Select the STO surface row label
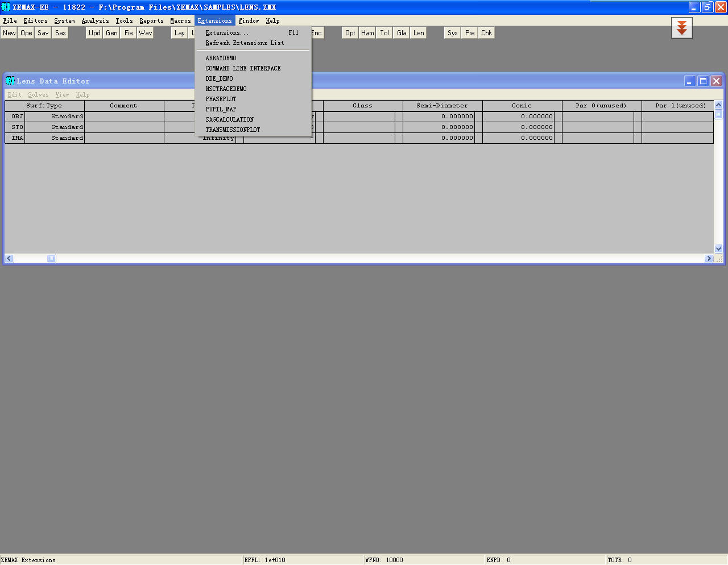 click(x=15, y=127)
